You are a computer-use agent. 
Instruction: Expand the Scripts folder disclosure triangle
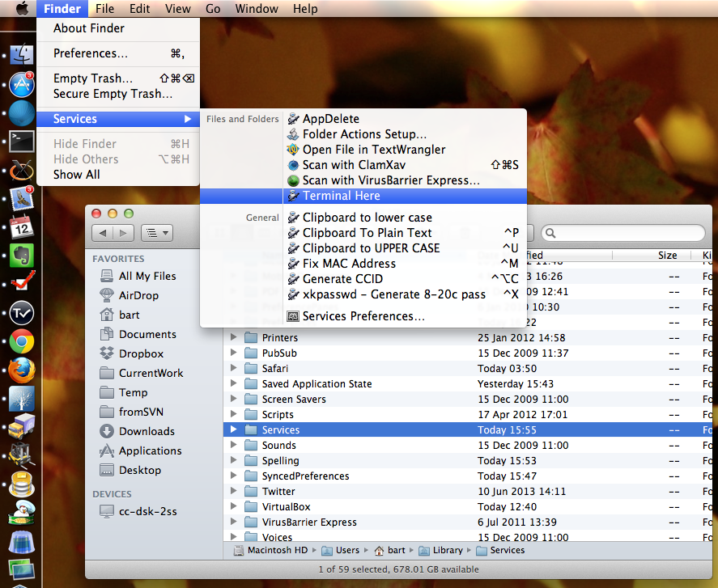pos(234,414)
